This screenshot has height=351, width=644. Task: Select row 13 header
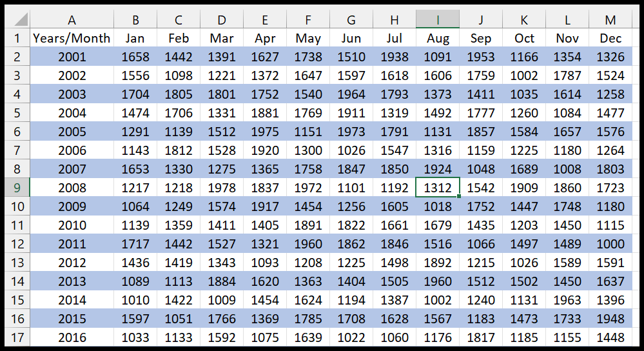17,263
